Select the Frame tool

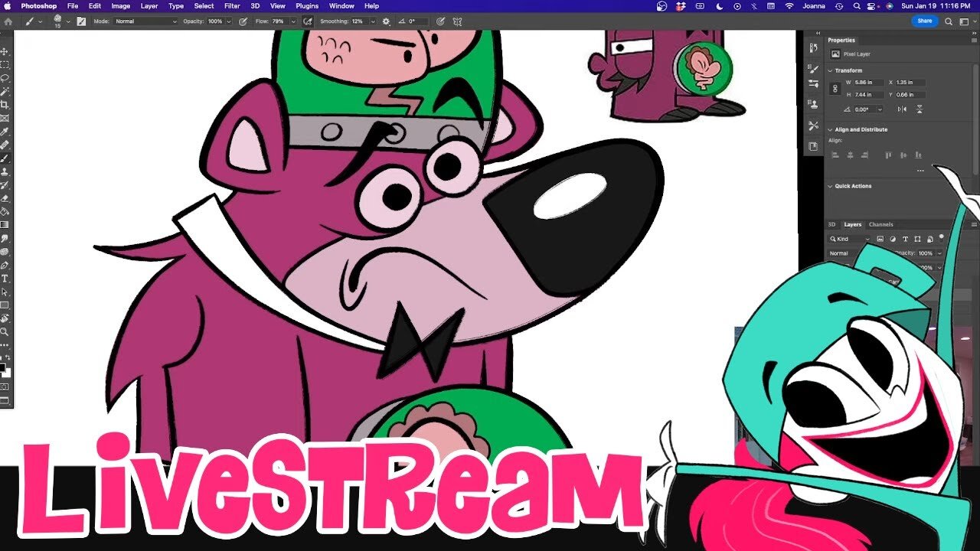[x=5, y=118]
